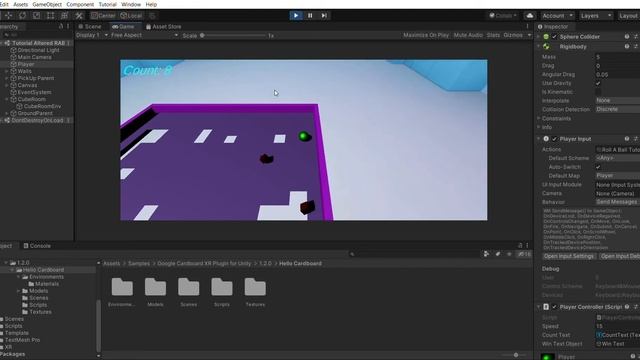The height and width of the screenshot is (360, 640).
Task: Open Display 1 dropdown
Action: click(92, 36)
